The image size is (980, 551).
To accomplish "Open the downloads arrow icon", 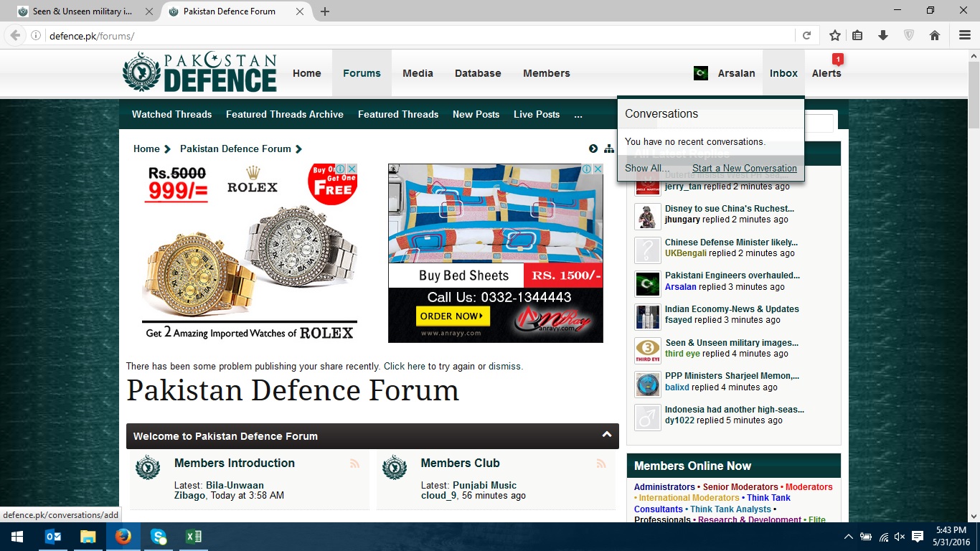I will (883, 35).
